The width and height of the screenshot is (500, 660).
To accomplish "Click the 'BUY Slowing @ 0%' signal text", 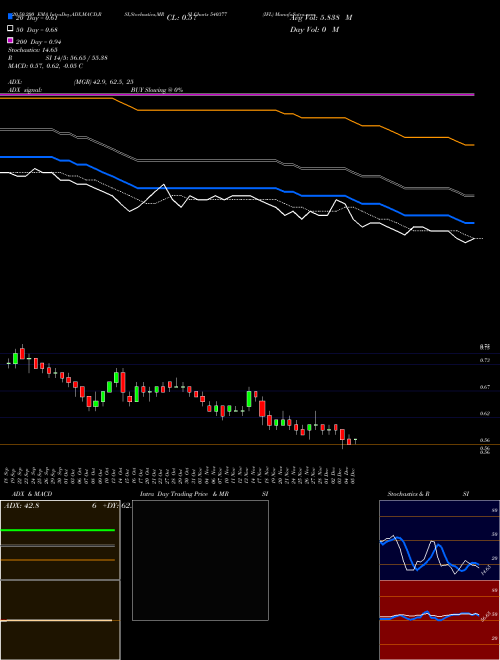I will tap(157, 90).
